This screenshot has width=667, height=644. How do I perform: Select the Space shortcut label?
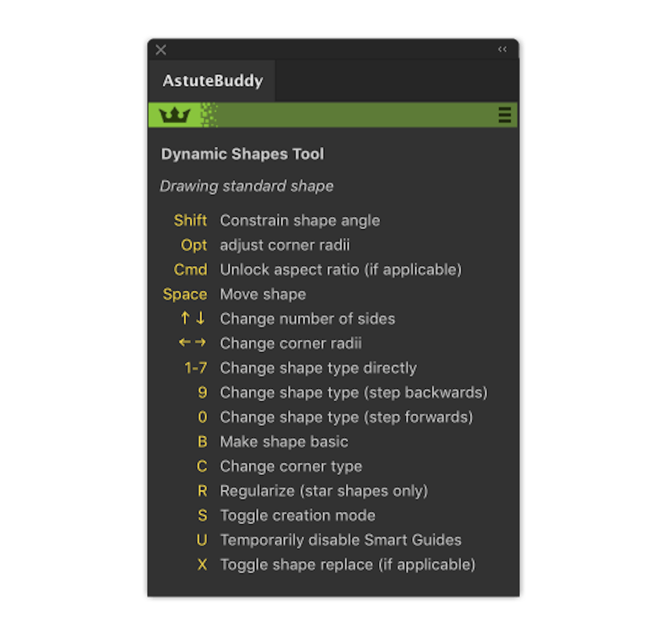pyautogui.click(x=184, y=294)
